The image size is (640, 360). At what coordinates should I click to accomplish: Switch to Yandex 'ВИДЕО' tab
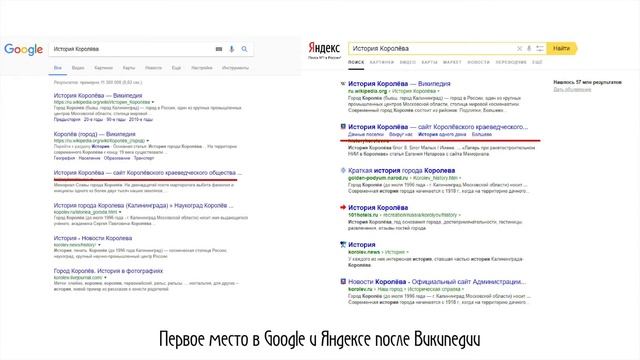tap(407, 62)
